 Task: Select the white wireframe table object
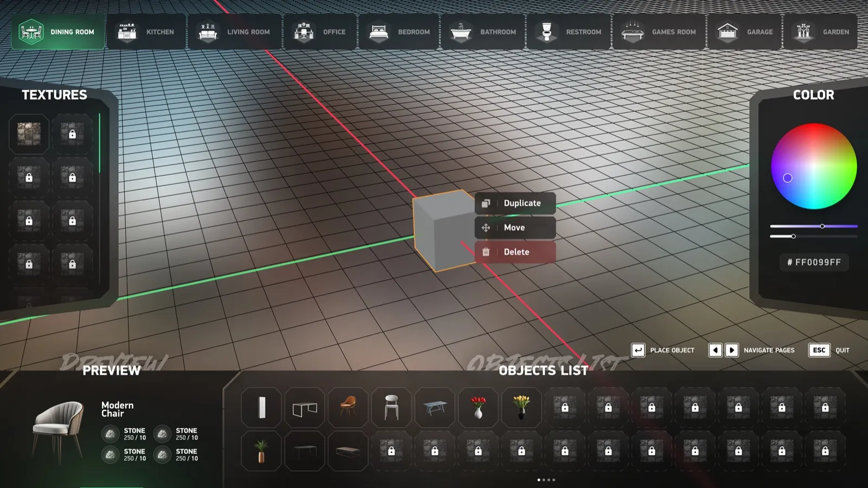(x=305, y=407)
